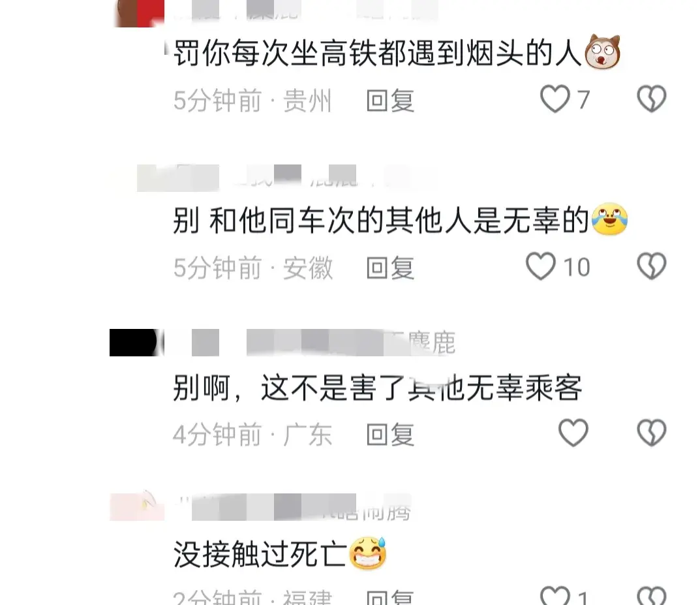
Task: Like the Anhui comment with 10 likes
Action: pyautogui.click(x=541, y=266)
